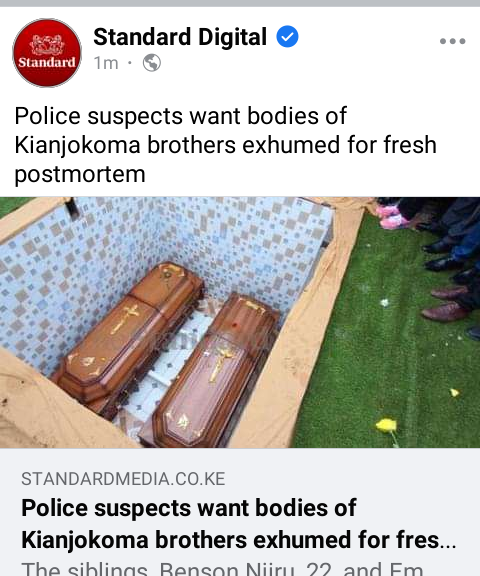Click the gray divider bar above post
The height and width of the screenshot is (576, 480).
(x=240, y=3)
